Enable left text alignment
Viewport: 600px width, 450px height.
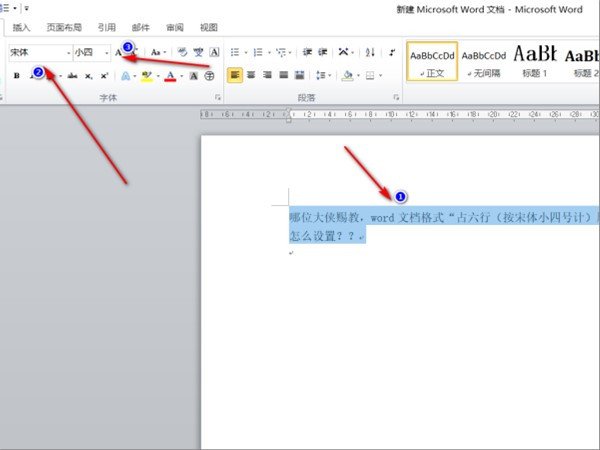point(234,75)
